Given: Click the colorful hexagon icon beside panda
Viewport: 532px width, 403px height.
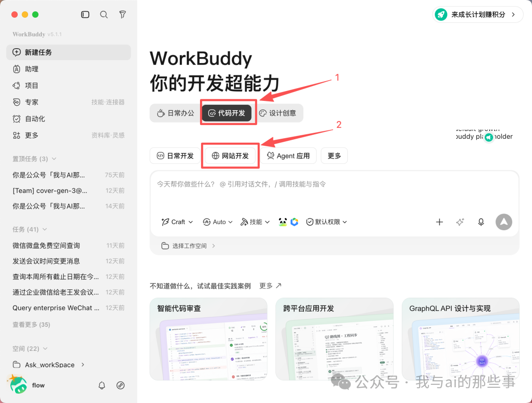Looking at the screenshot, I should coord(295,221).
